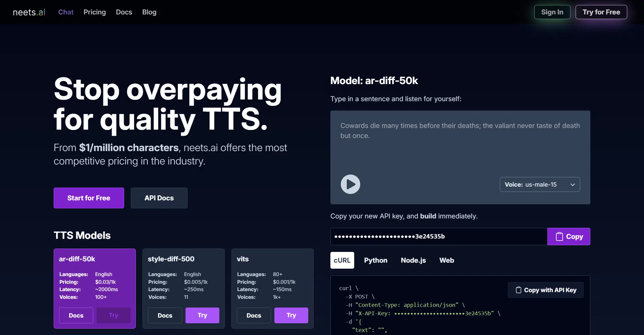Click Docs in the top navigation
Image resolution: width=644 pixels, height=335 pixels.
[x=124, y=12]
